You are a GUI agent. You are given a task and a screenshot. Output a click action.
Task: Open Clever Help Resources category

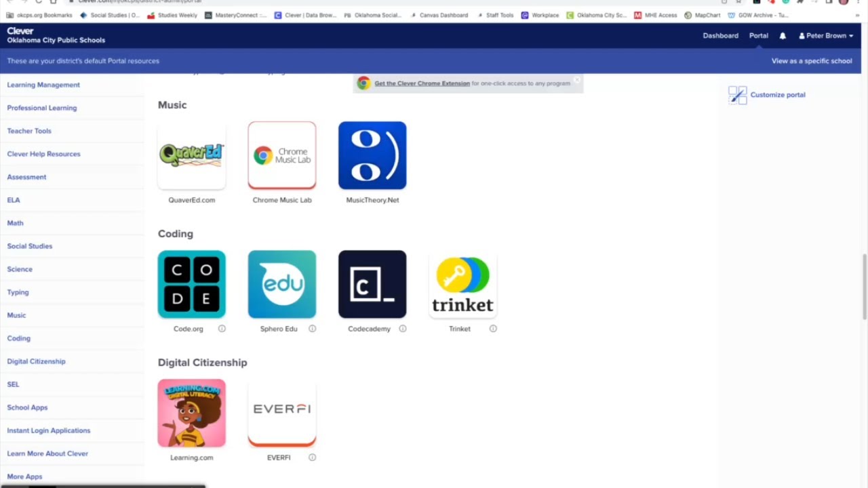tap(43, 154)
